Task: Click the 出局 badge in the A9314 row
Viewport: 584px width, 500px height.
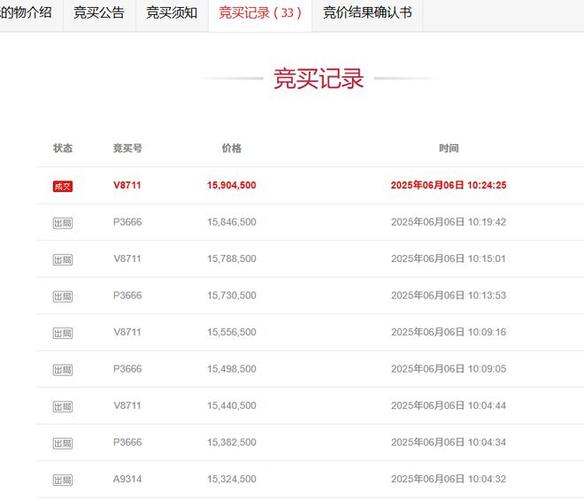Action: pos(63,480)
